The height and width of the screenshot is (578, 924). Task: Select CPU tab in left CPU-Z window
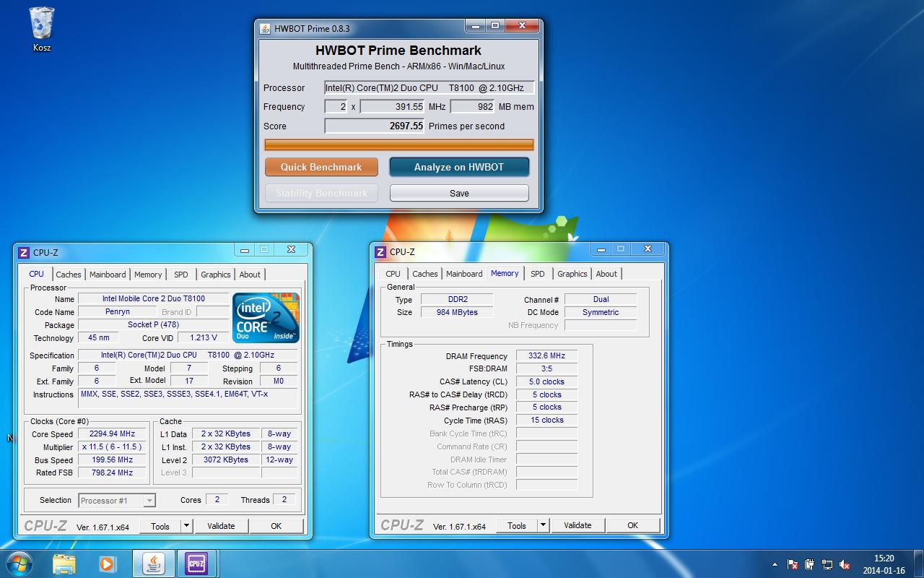37,274
